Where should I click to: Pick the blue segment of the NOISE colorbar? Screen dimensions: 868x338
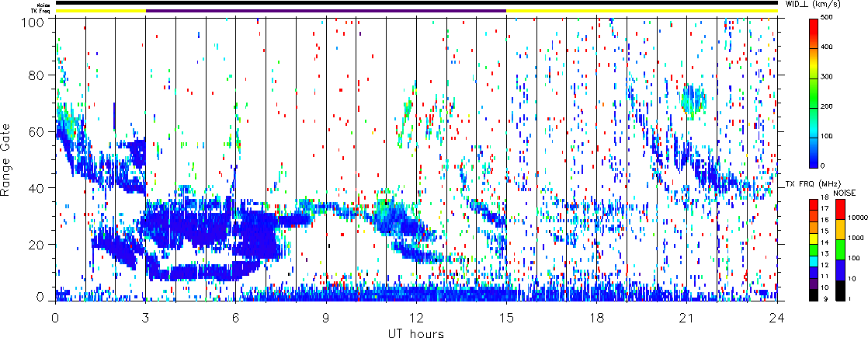click(840, 270)
